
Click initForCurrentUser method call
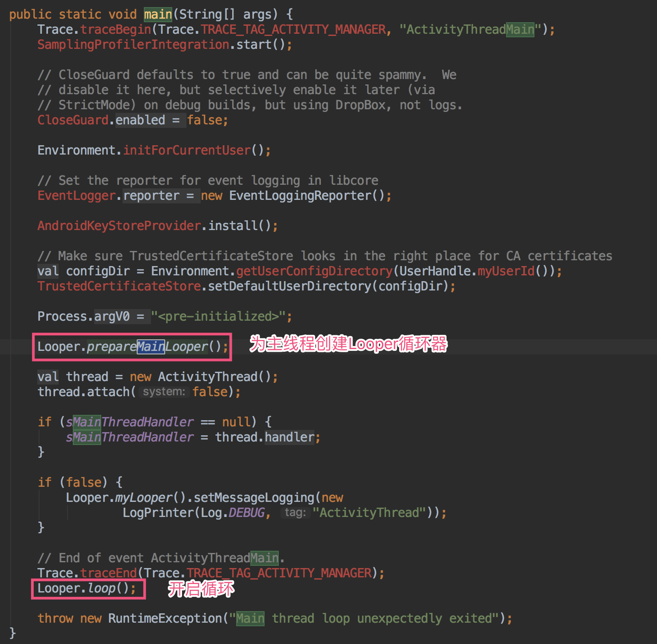(187, 150)
